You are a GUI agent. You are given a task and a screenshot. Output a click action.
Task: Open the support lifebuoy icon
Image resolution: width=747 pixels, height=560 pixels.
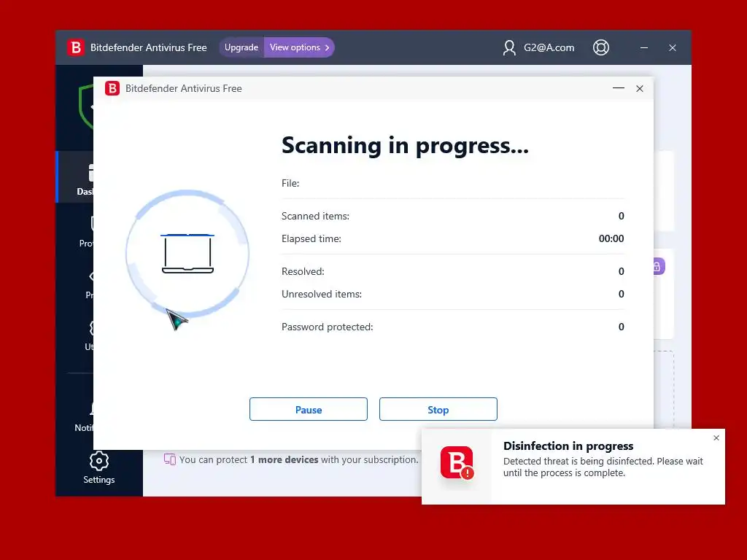click(601, 47)
